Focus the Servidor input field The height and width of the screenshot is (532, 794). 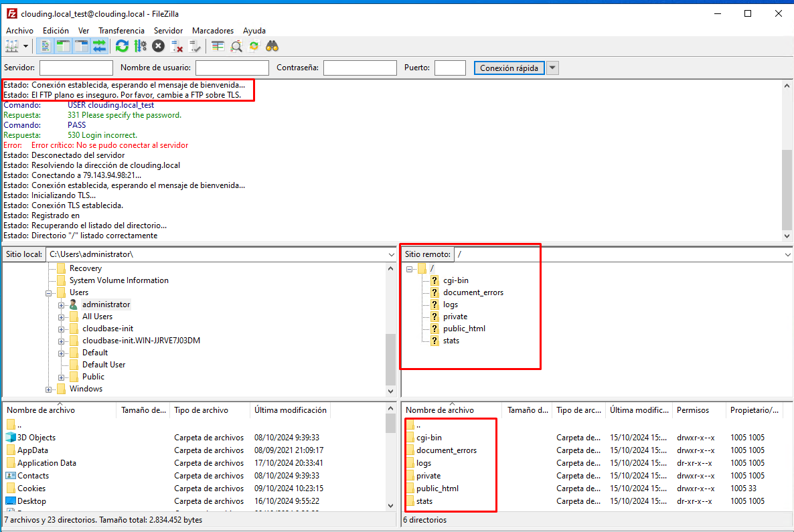tap(76, 68)
